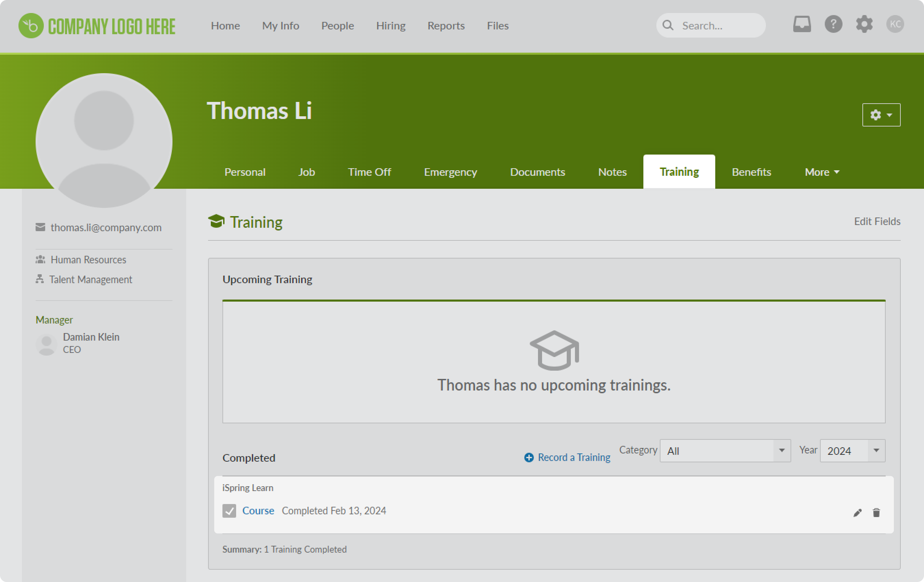
Task: Click the KC user avatar icon
Action: [895, 25]
